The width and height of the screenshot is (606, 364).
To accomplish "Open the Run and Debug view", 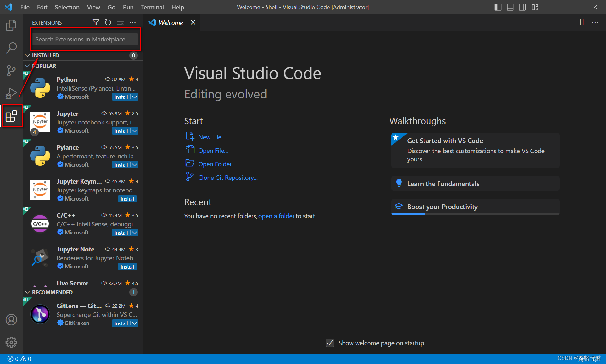I will pos(11,93).
